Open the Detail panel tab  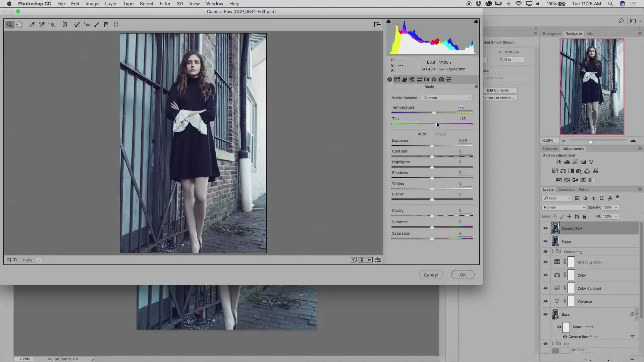click(405, 79)
